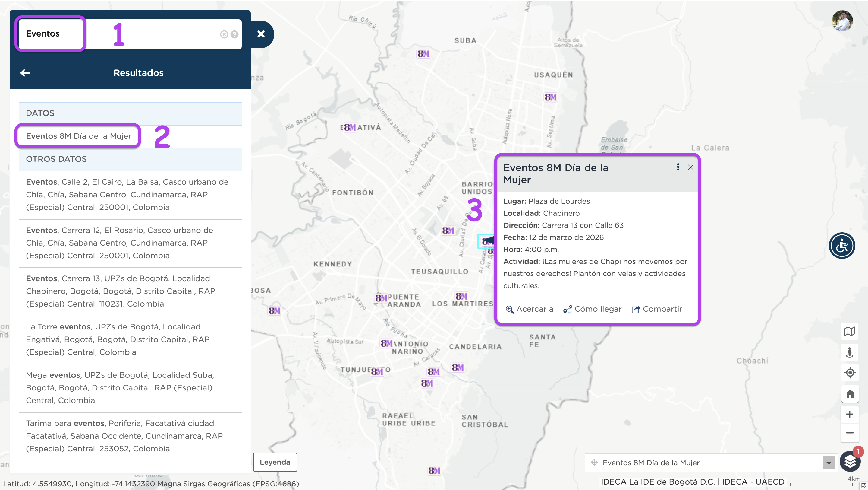This screenshot has height=490, width=868.
Task: Open the accessibility tools button
Action: [x=842, y=246]
